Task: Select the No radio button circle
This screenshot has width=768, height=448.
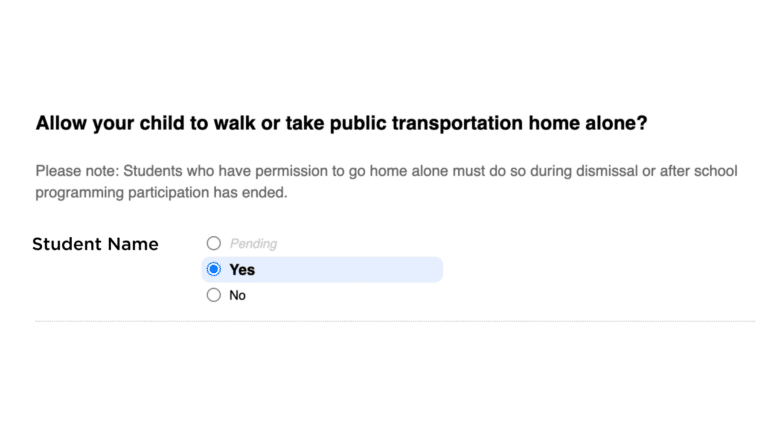Action: point(214,295)
